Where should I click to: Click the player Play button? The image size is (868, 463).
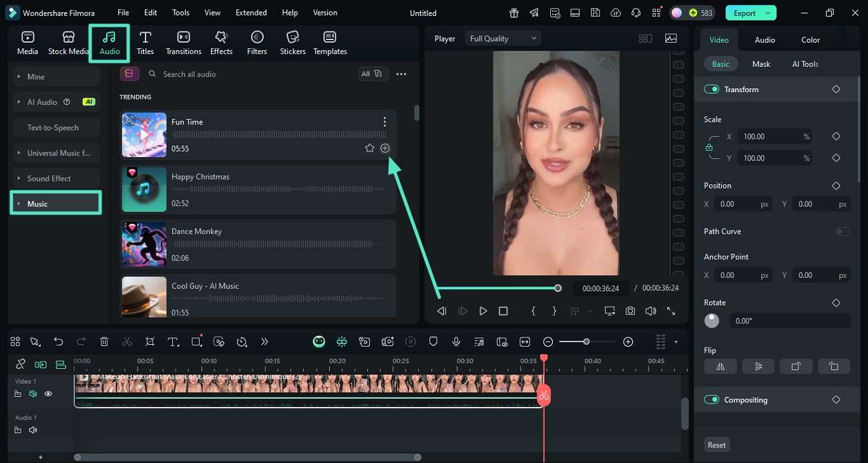(483, 311)
